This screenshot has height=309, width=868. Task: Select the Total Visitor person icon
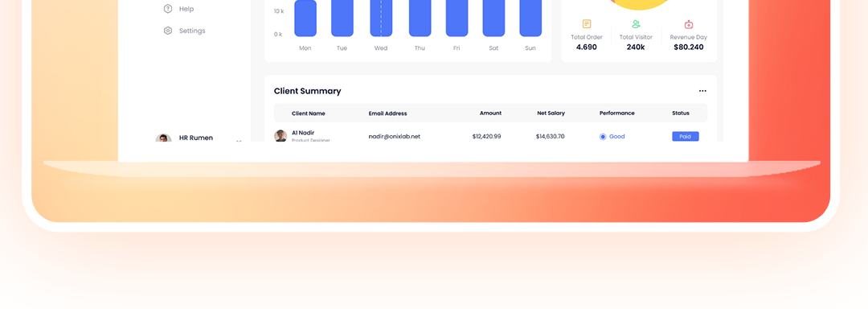(x=636, y=24)
